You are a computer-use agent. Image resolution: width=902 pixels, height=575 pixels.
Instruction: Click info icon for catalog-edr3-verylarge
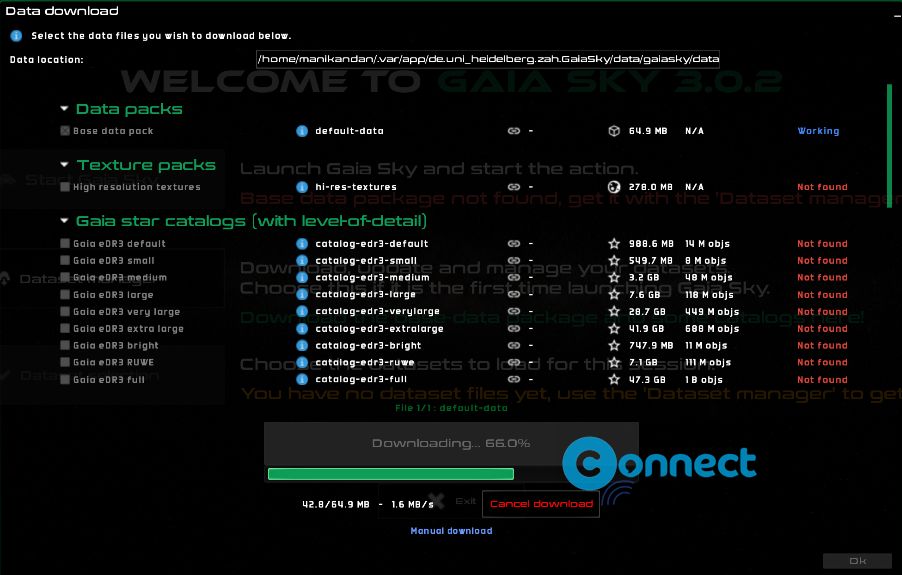tap(301, 311)
